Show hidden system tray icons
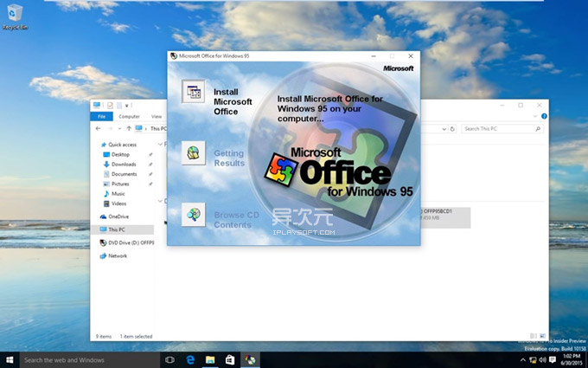 click(523, 360)
